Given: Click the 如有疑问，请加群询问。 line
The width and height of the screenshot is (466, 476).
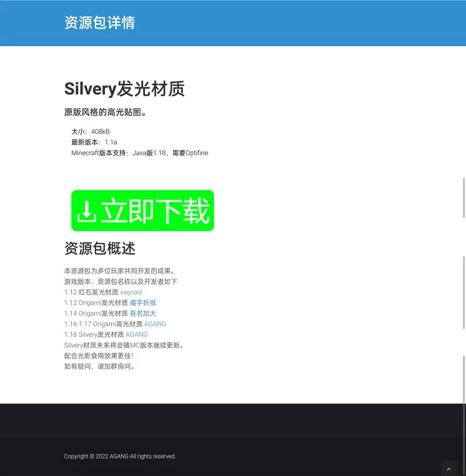Looking at the screenshot, I should (100, 367).
